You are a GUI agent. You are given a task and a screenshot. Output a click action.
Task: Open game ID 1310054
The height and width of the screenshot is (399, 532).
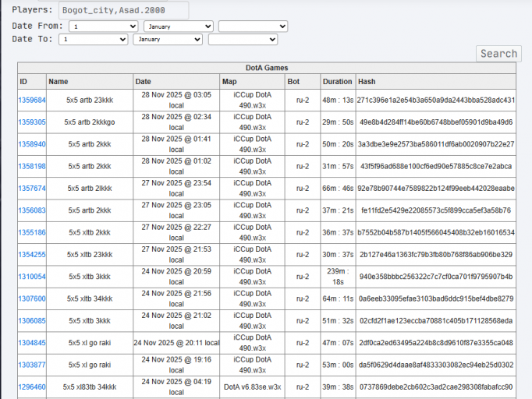tap(32, 277)
